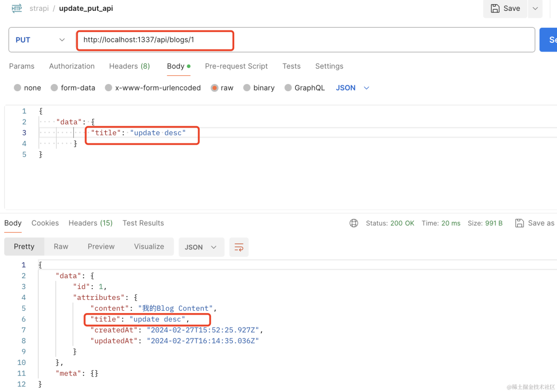Click the "meta": {} line in response
The height and width of the screenshot is (392, 557).
[77, 373]
